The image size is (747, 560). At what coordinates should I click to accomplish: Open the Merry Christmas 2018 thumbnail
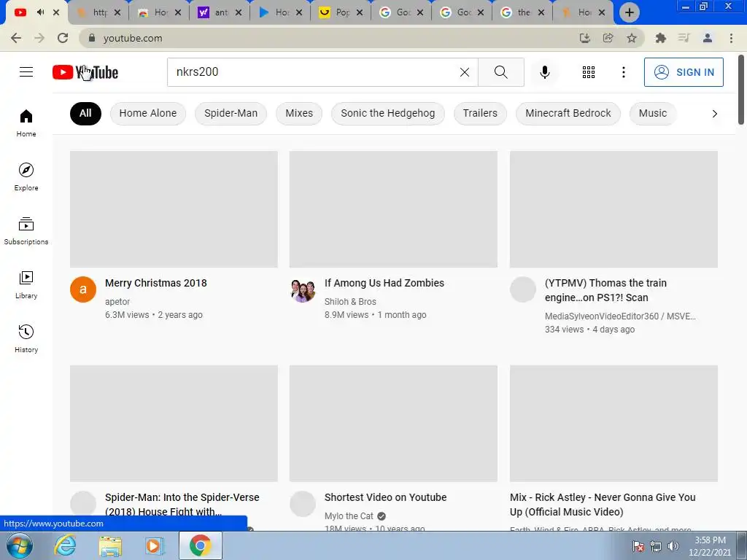click(x=174, y=209)
